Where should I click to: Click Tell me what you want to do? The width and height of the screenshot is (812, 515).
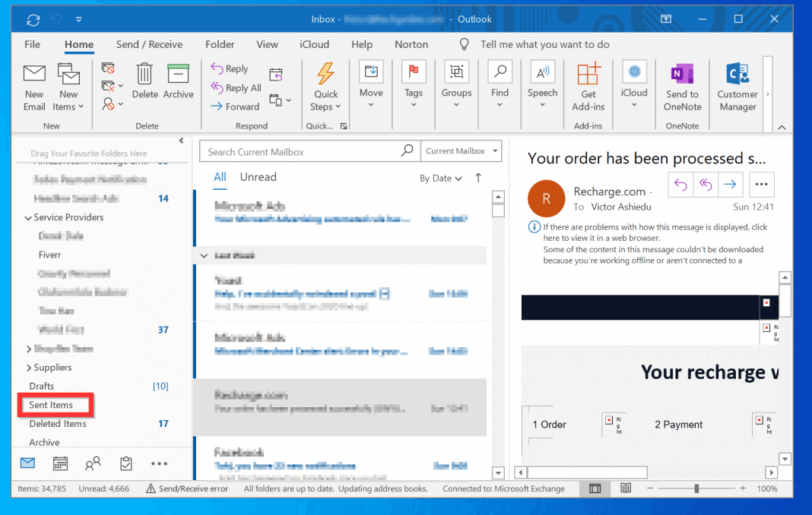pyautogui.click(x=544, y=45)
